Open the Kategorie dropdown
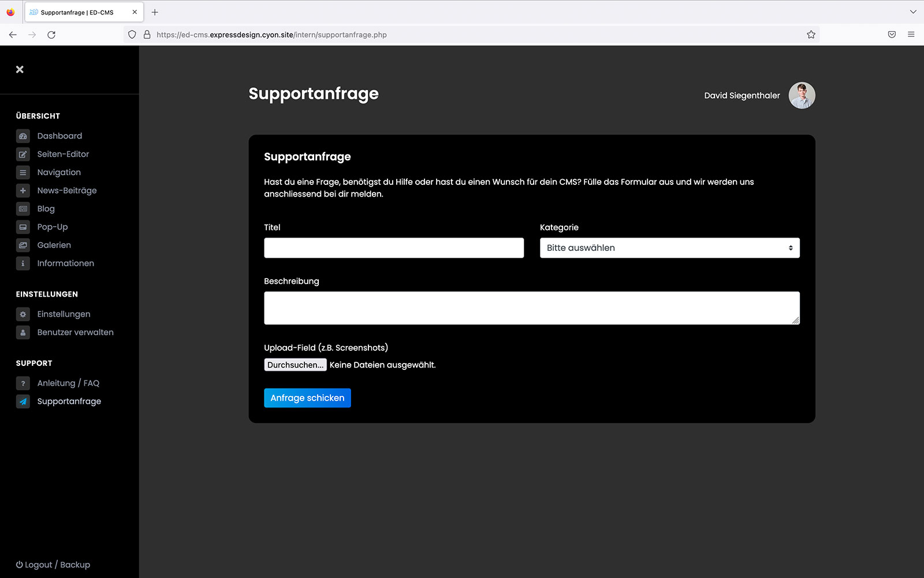924x578 pixels. pyautogui.click(x=669, y=248)
